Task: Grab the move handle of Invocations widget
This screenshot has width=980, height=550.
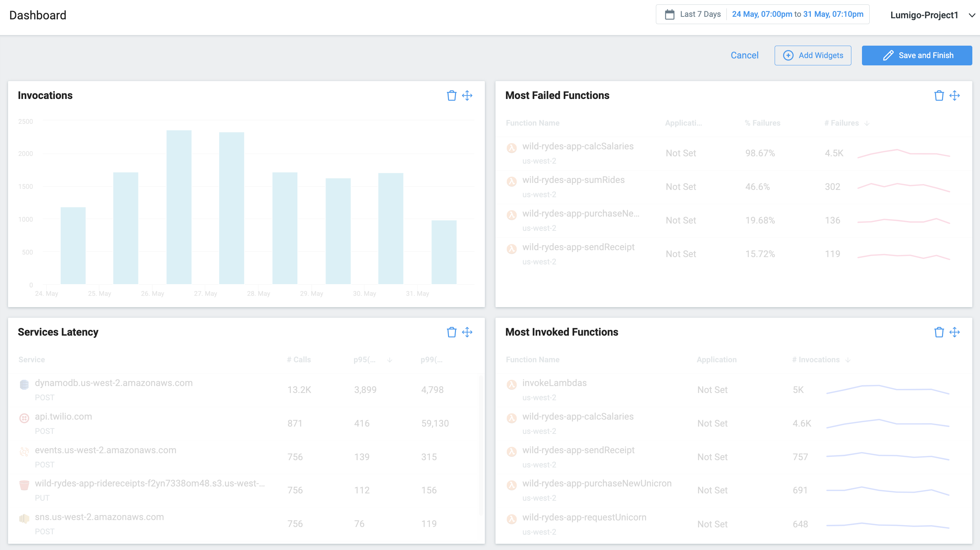Action: click(x=467, y=95)
